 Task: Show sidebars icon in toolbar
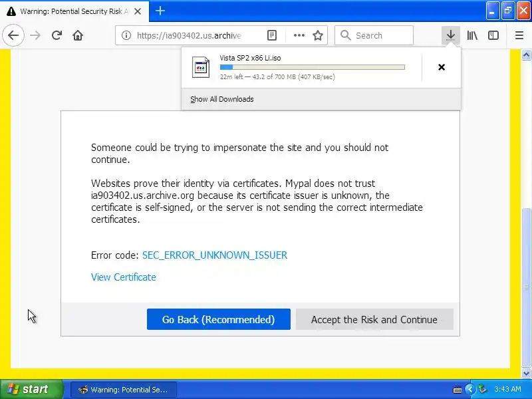(493, 35)
